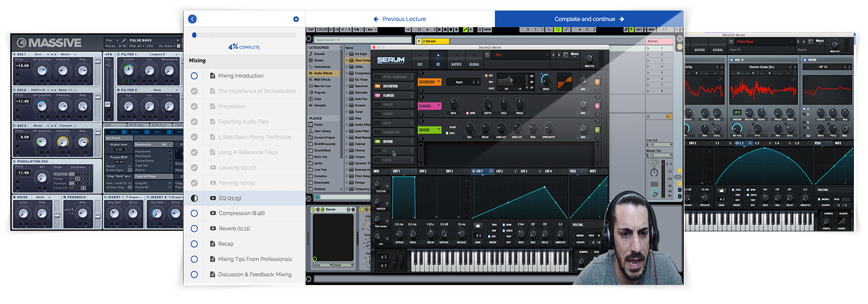
Task: Go to Previous Lecture
Action: pos(400,19)
